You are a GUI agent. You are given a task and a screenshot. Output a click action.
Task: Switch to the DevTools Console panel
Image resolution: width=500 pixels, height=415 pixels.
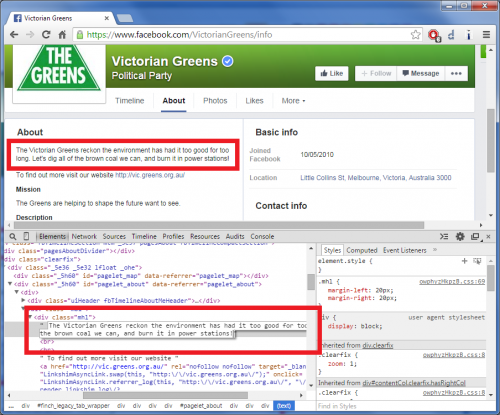pos(262,236)
